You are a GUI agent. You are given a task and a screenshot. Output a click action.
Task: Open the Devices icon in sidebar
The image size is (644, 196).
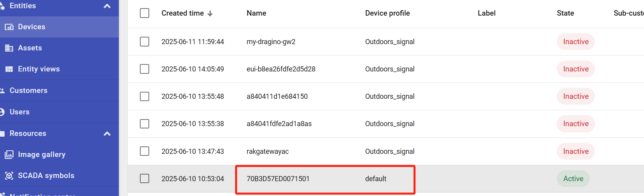pos(9,27)
